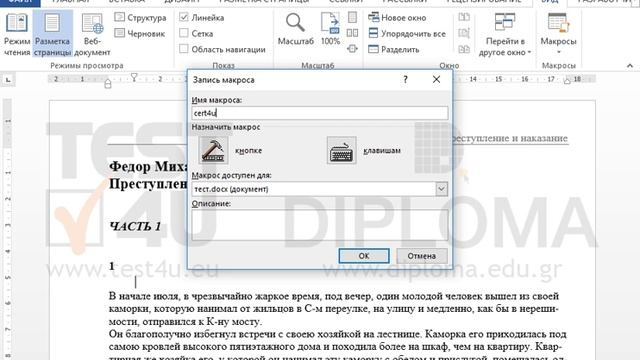Open the Макросы dropdown arrow
Screen dimensions: 640x360
(558, 52)
